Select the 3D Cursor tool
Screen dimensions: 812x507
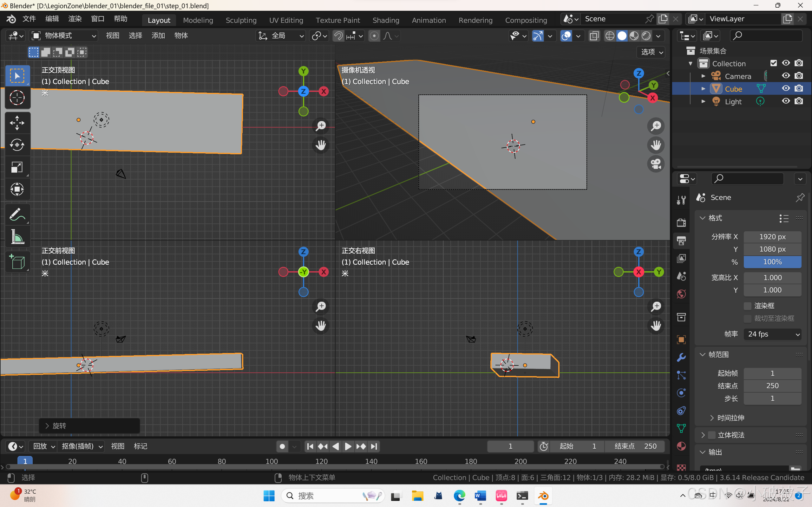[x=17, y=98]
